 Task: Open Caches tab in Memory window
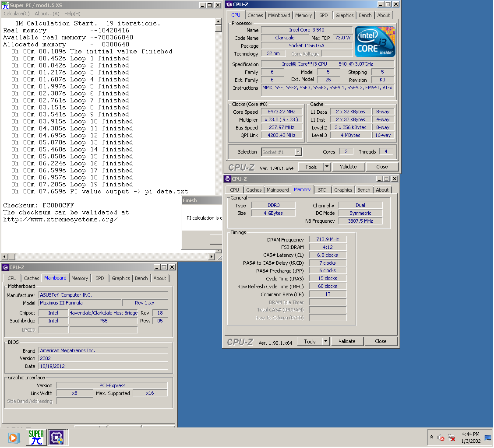point(254,190)
